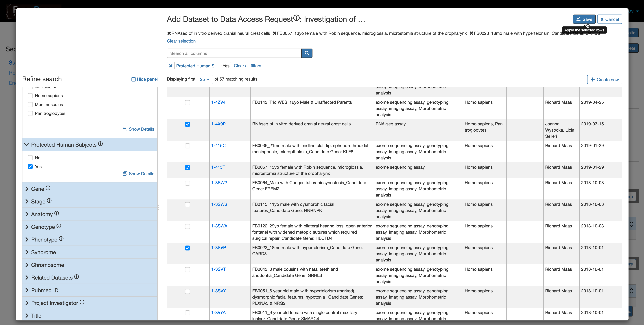The height and width of the screenshot is (325, 644).
Task: Open info icon next to Protected Human Subjects
Action: 100,144
